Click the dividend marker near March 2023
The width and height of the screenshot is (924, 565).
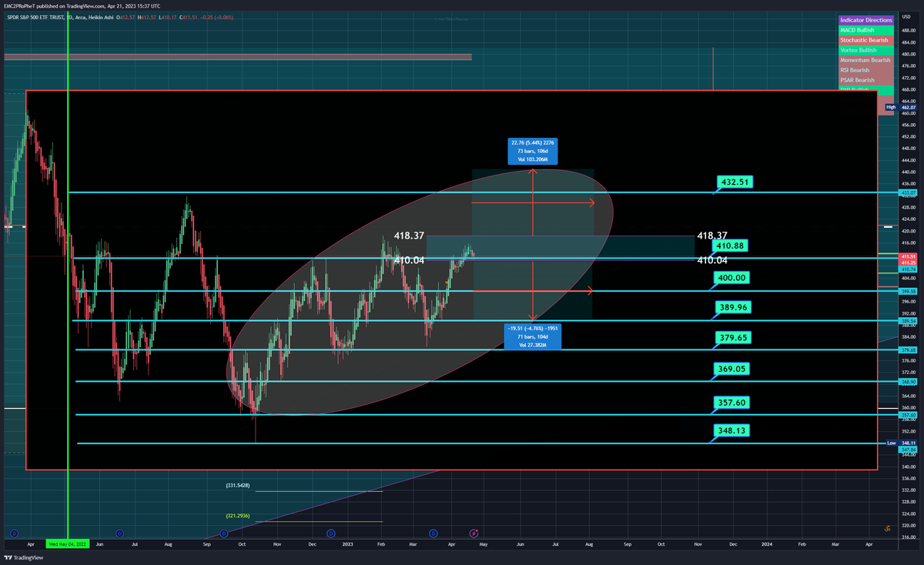[434, 533]
